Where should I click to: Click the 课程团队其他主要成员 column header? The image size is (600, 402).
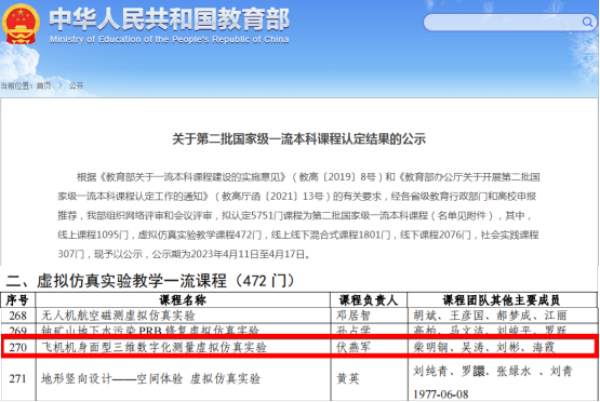502,300
